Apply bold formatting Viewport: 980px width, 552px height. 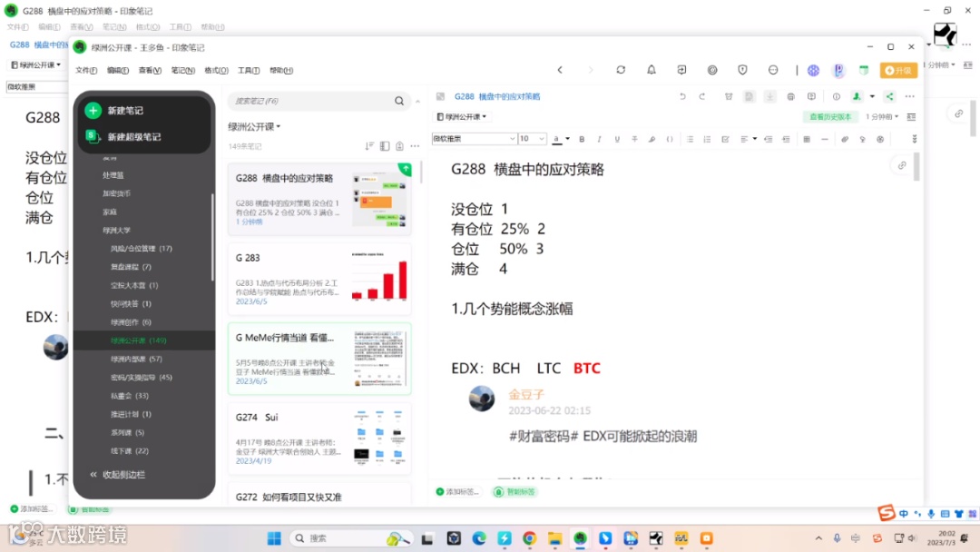tap(582, 139)
